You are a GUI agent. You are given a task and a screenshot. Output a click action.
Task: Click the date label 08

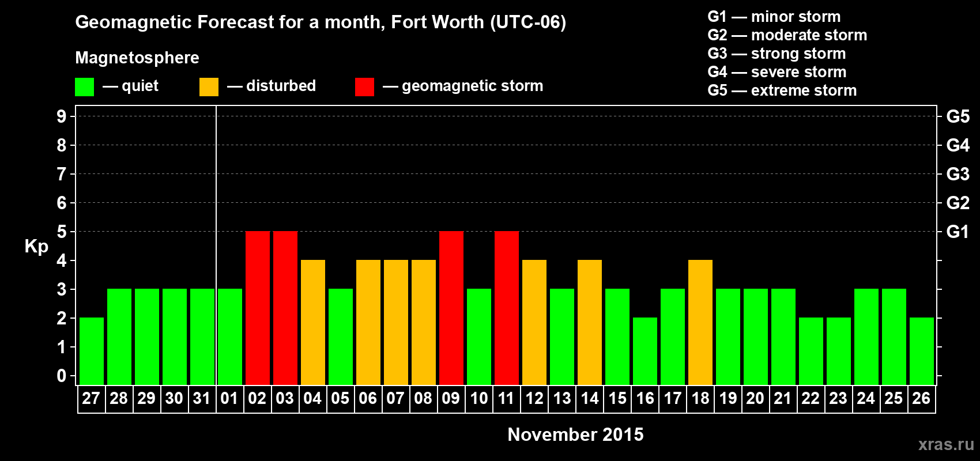point(423,399)
